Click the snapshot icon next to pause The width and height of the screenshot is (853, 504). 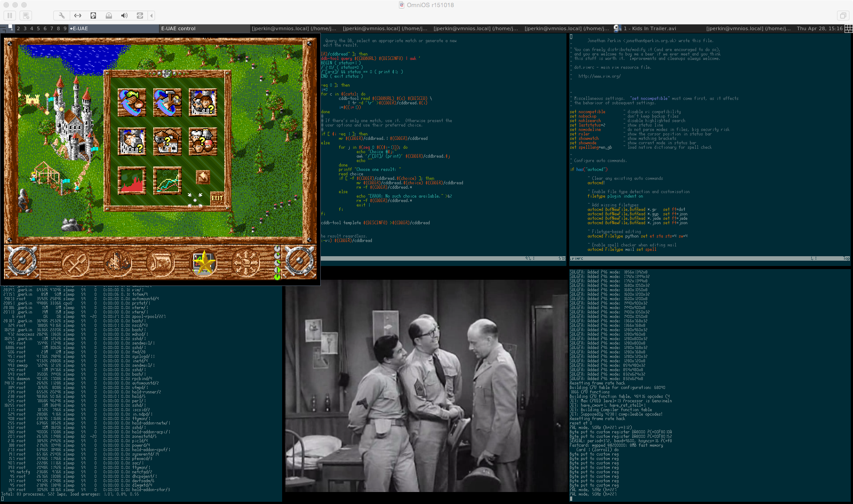tap(26, 16)
